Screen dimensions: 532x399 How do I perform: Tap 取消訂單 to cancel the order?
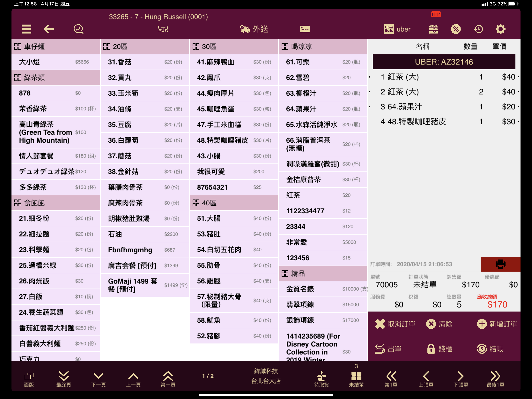tap(395, 324)
